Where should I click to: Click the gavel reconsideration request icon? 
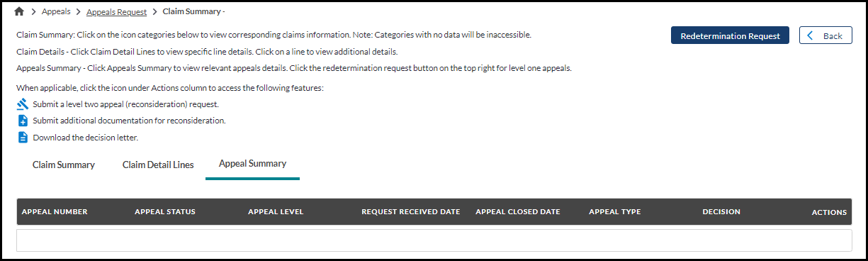23,104
